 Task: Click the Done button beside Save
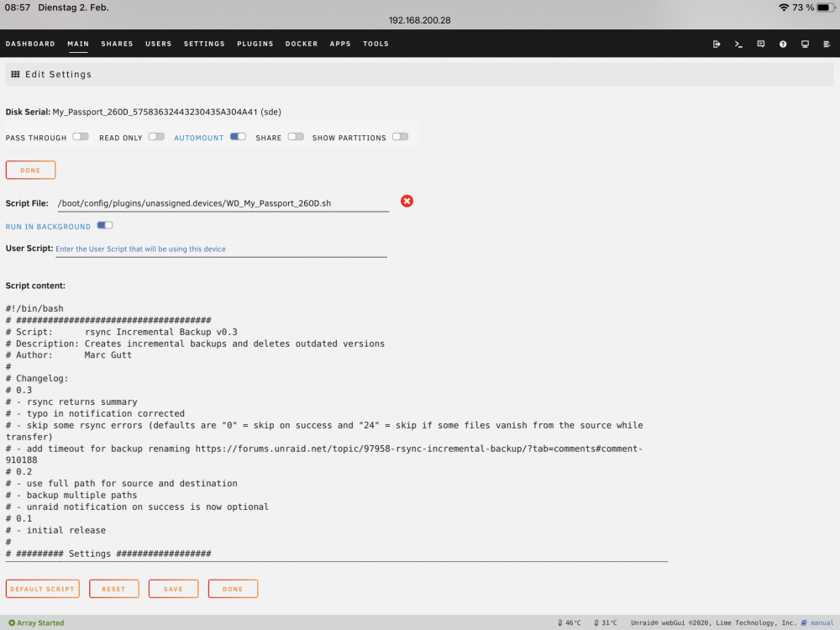[233, 589]
